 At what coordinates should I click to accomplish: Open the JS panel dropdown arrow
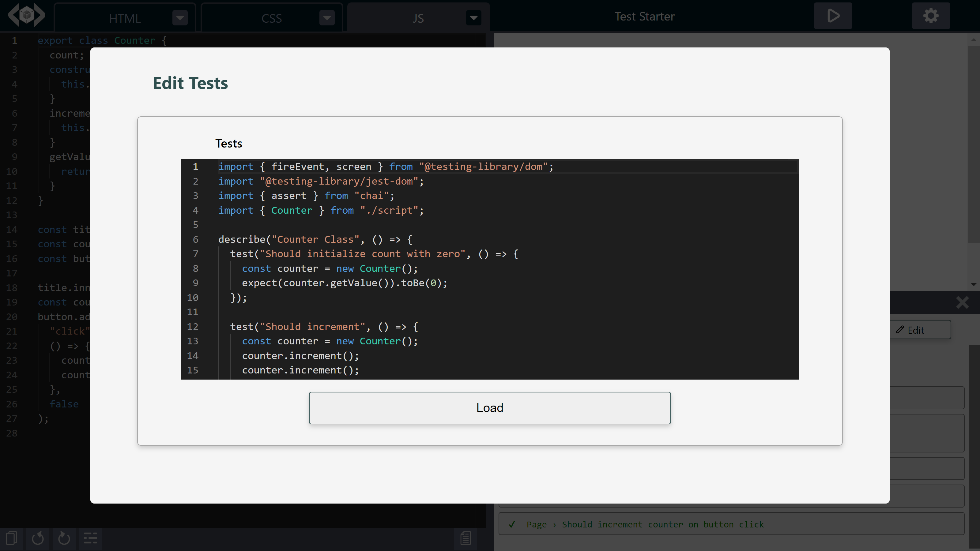click(x=473, y=17)
